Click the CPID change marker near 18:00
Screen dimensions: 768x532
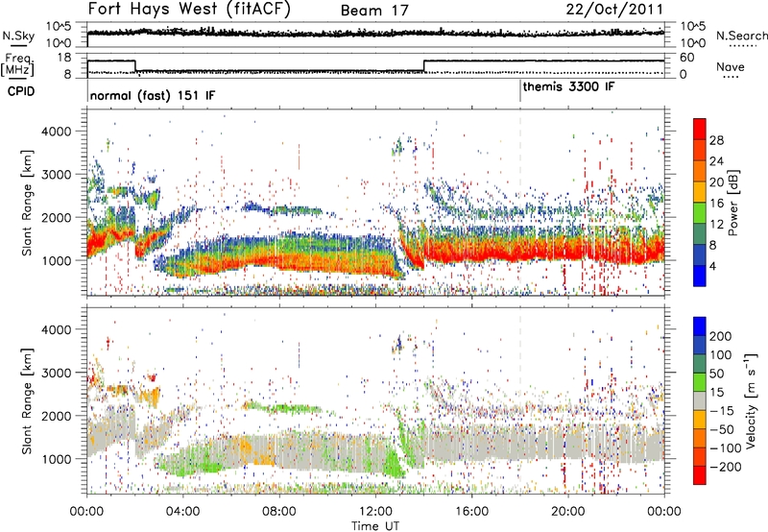520,91
